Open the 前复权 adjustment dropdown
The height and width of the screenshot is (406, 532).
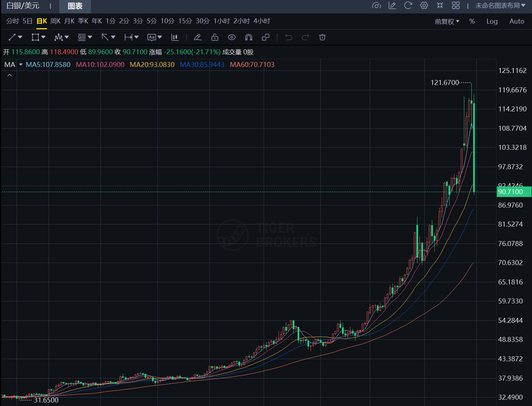(x=447, y=21)
